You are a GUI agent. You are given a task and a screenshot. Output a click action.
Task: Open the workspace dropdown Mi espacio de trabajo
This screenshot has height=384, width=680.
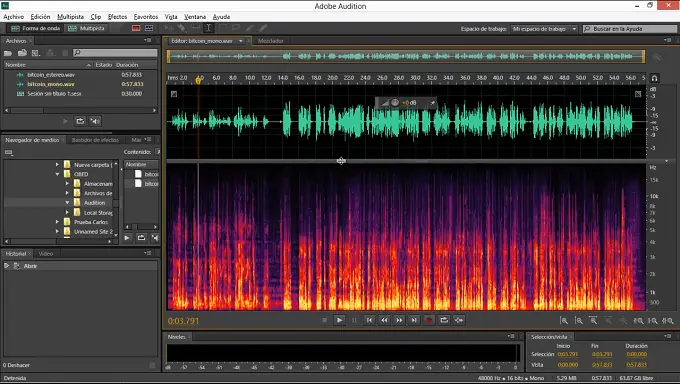(x=544, y=29)
